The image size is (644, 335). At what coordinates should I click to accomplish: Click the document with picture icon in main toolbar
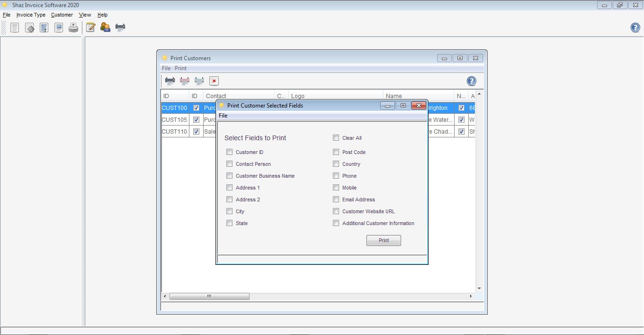click(59, 28)
